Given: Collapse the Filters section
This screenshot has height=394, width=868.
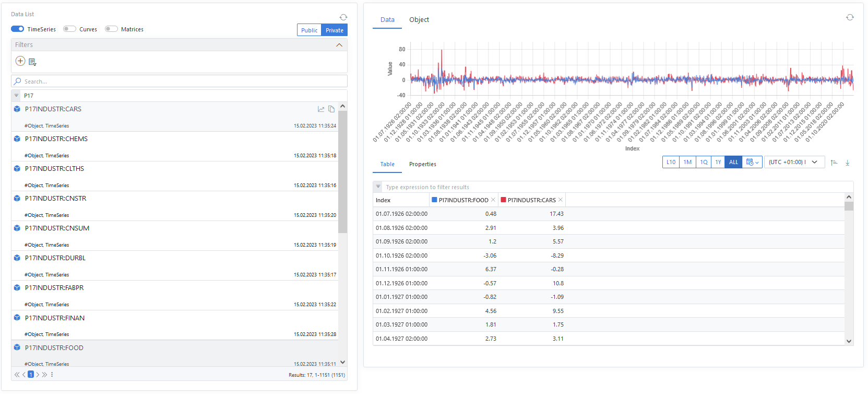Looking at the screenshot, I should pos(339,45).
